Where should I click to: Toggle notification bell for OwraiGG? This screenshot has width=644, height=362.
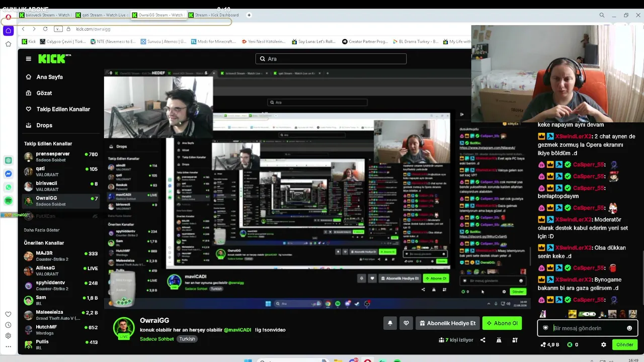click(390, 323)
